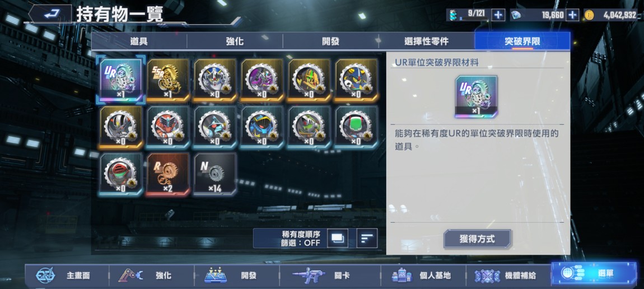
Task: Tap the plus icon beside 19,660 diamonds
Action: [572, 15]
